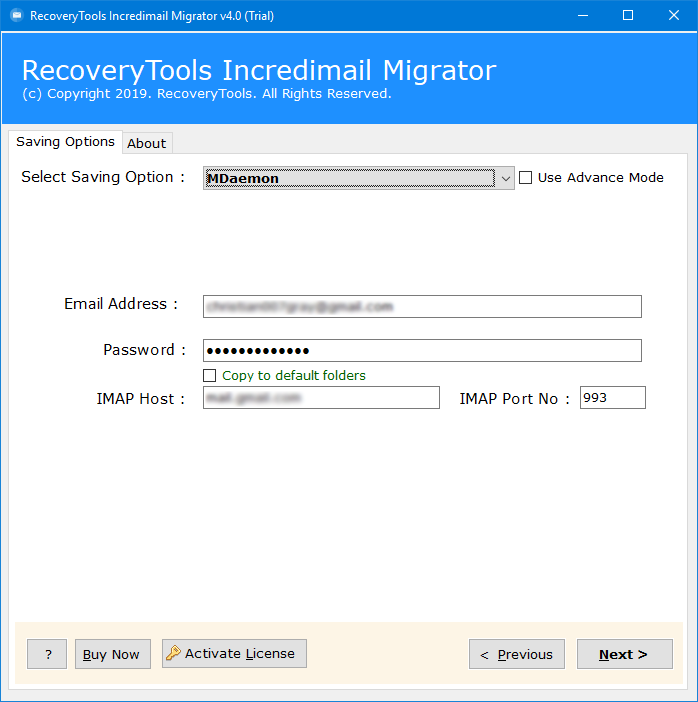Tick Copy to default folders checkbox
698x702 pixels.
point(210,376)
